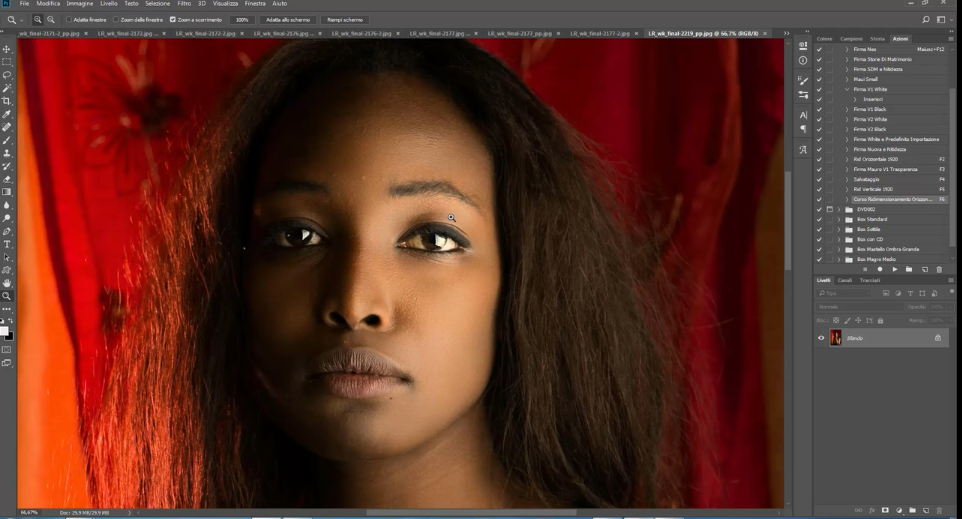Viewport: 962px width, 519px height.
Task: Enable the Adatta finestre checkbox
Action: click(70, 19)
